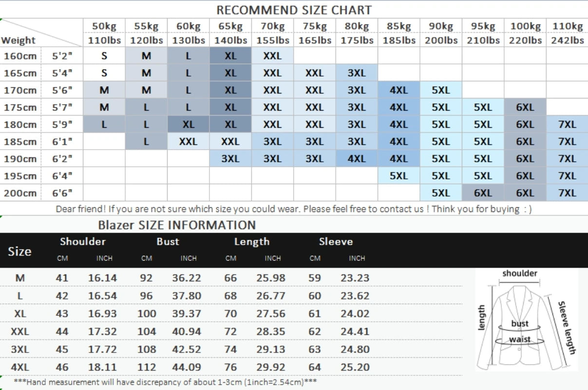Screen dimensions: 588x390
Task: Click the "waist" label on the diagram
Action: click(x=520, y=339)
